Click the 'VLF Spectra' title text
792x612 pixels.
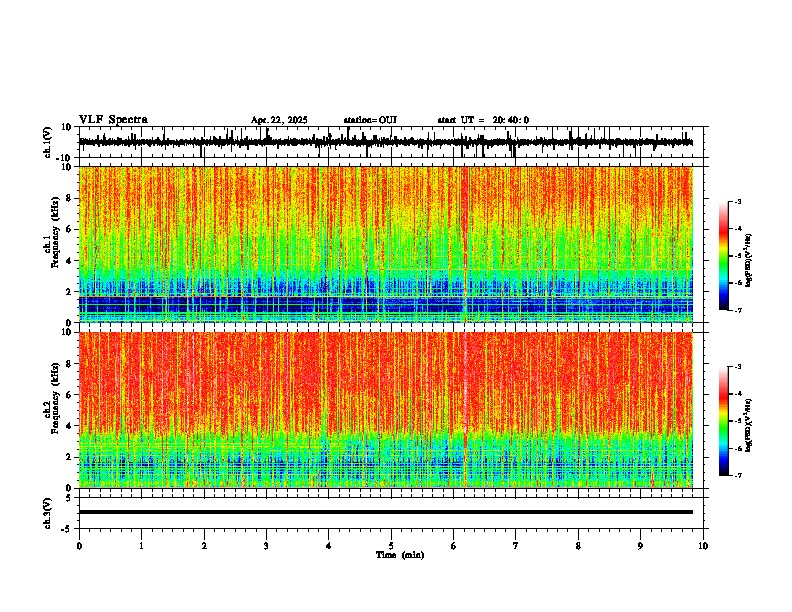tap(113, 120)
